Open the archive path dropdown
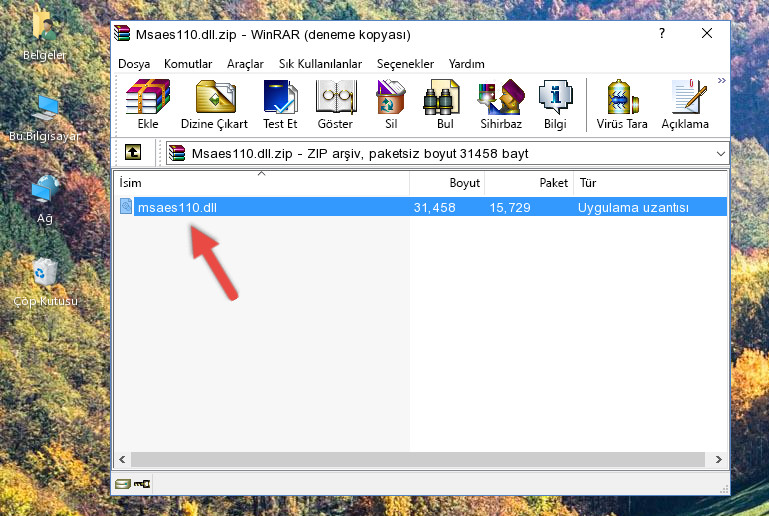 click(x=720, y=154)
